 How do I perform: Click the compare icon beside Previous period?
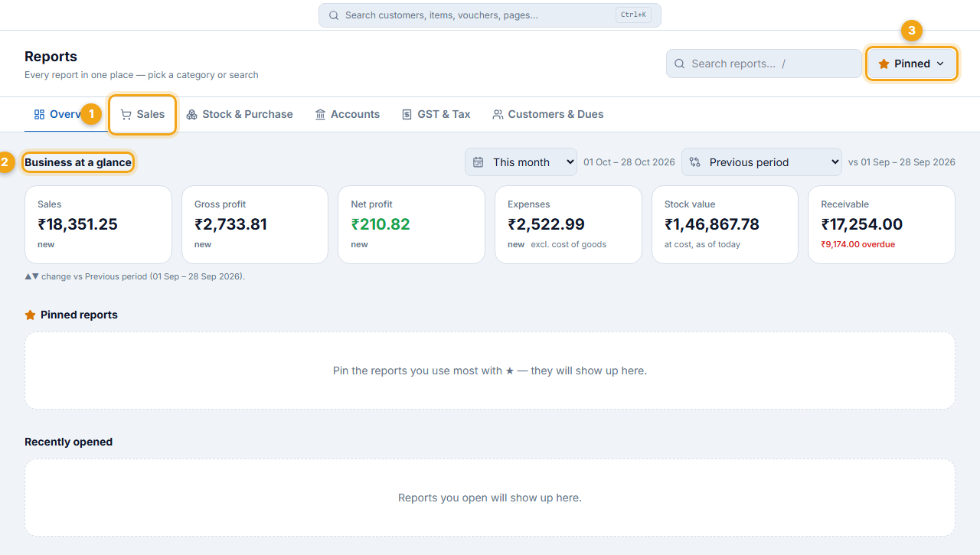pyautogui.click(x=694, y=162)
